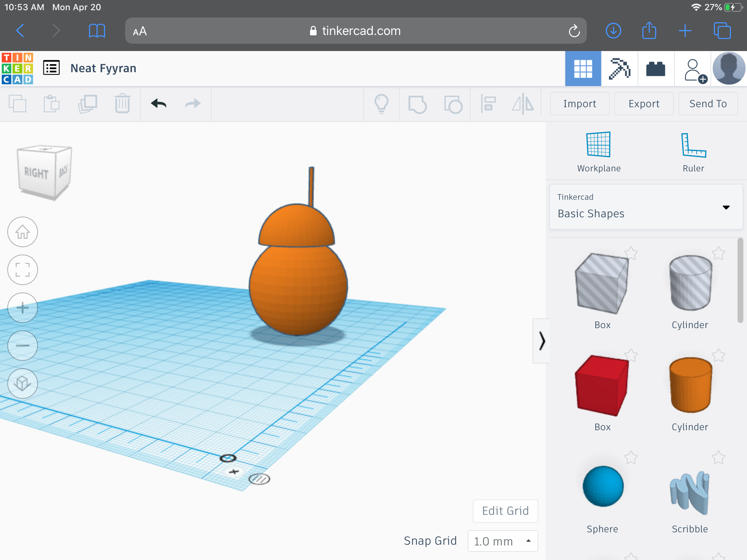
Task: Add a new Safari tab
Action: (x=685, y=31)
